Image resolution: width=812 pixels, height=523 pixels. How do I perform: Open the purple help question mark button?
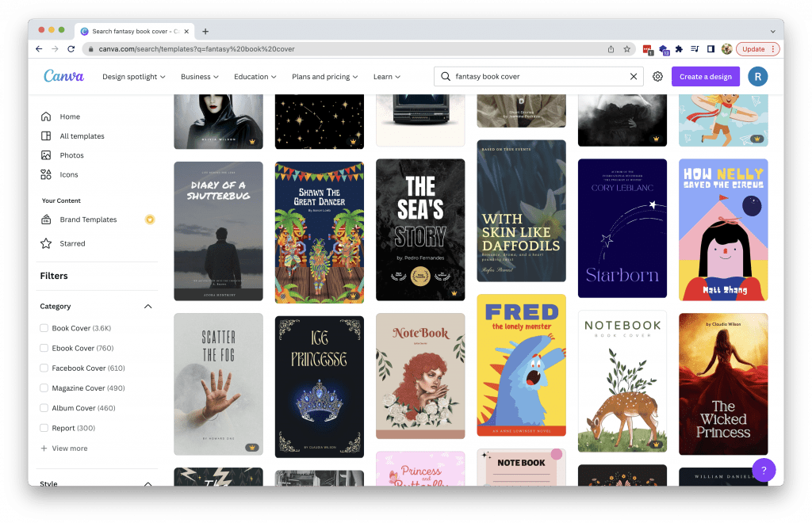point(763,469)
